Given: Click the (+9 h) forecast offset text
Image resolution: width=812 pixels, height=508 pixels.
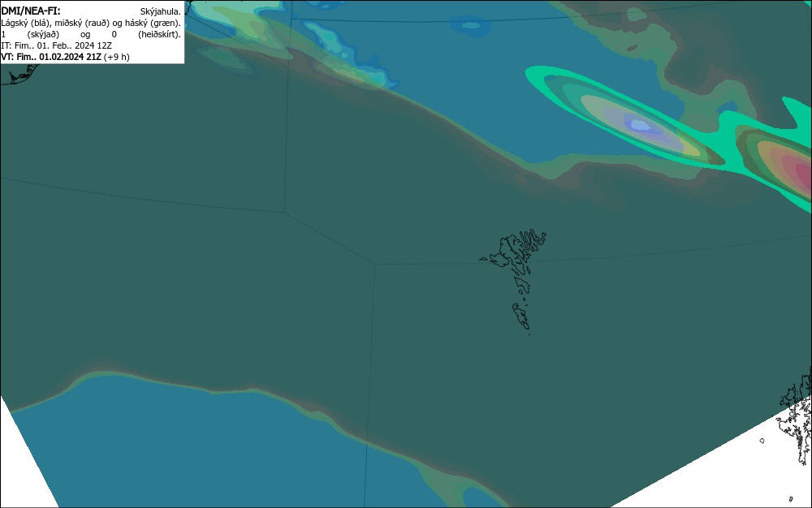Looking at the screenshot, I should click(x=116, y=57).
